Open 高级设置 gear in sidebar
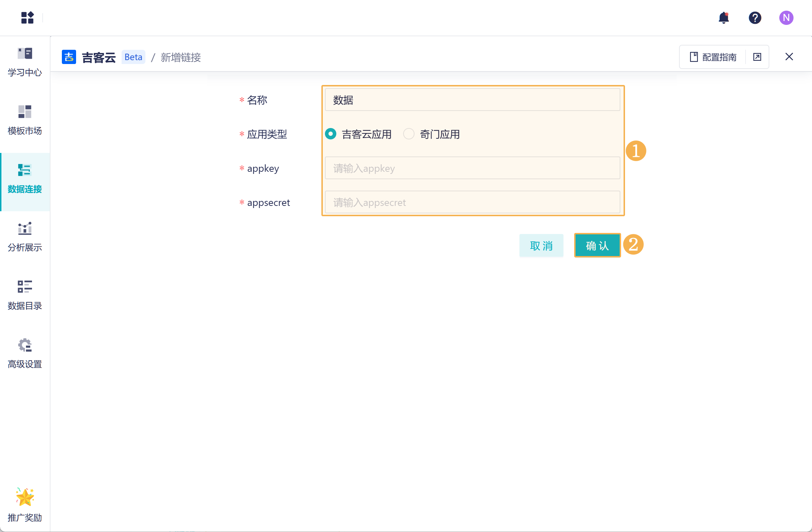This screenshot has width=812, height=532. click(25, 353)
